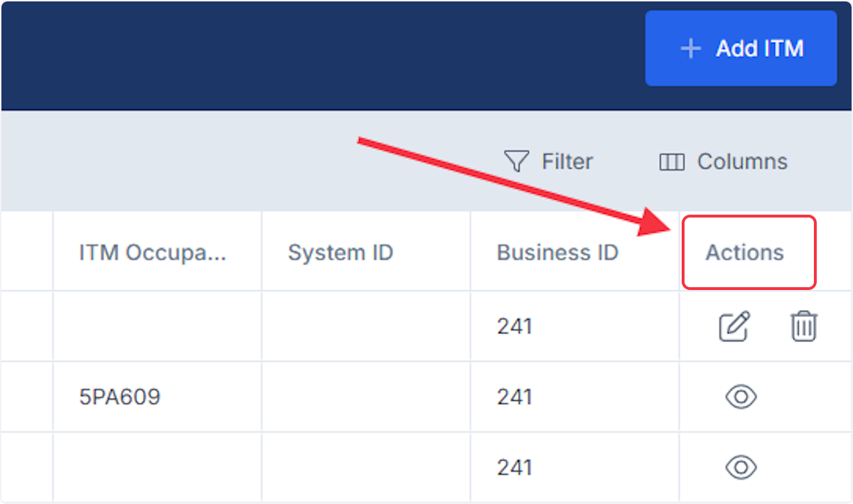Sort by ITM Occupa... column header

(157, 252)
